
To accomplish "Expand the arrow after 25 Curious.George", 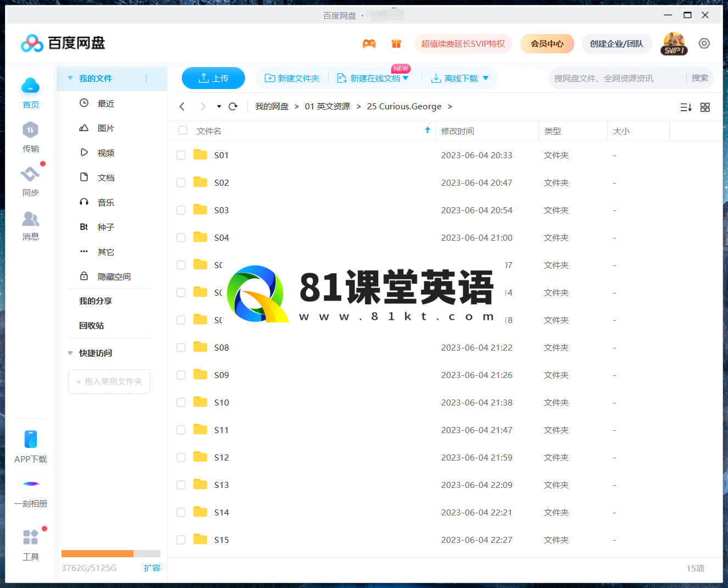I will tap(450, 107).
